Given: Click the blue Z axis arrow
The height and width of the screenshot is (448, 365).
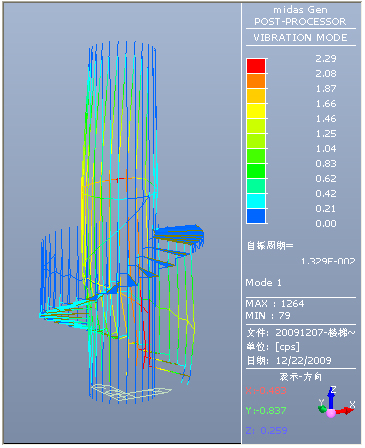Looking at the screenshot, I should (x=331, y=398).
